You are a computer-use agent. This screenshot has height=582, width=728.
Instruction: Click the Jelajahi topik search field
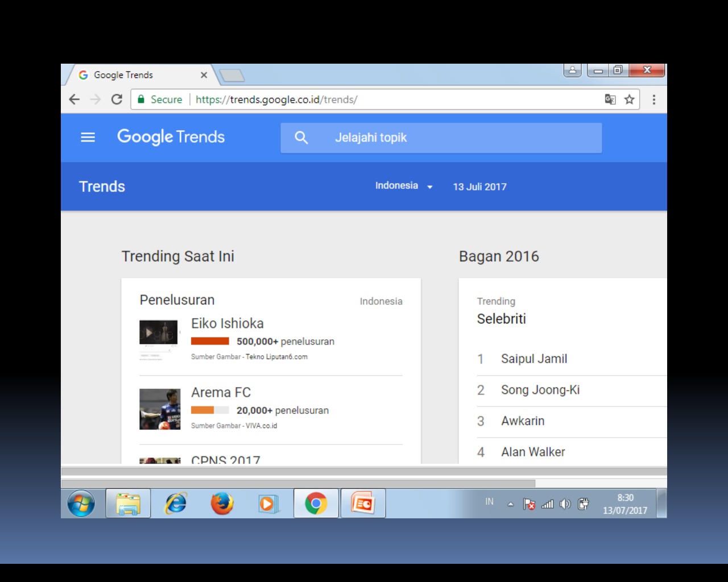pos(441,138)
